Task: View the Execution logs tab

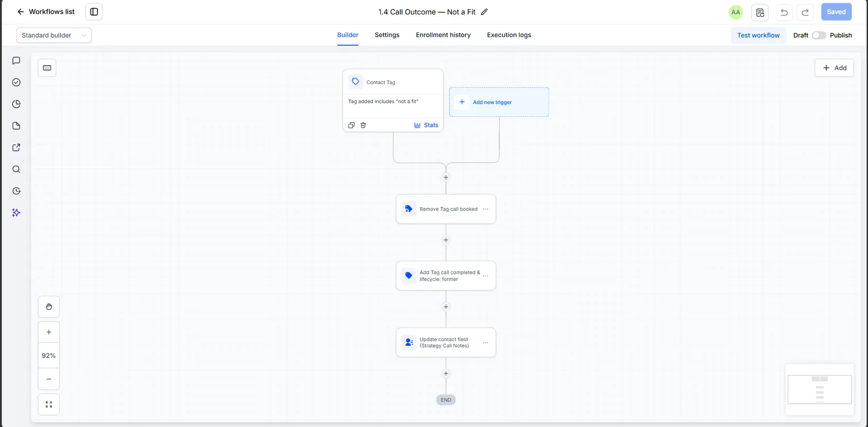Action: tap(509, 35)
